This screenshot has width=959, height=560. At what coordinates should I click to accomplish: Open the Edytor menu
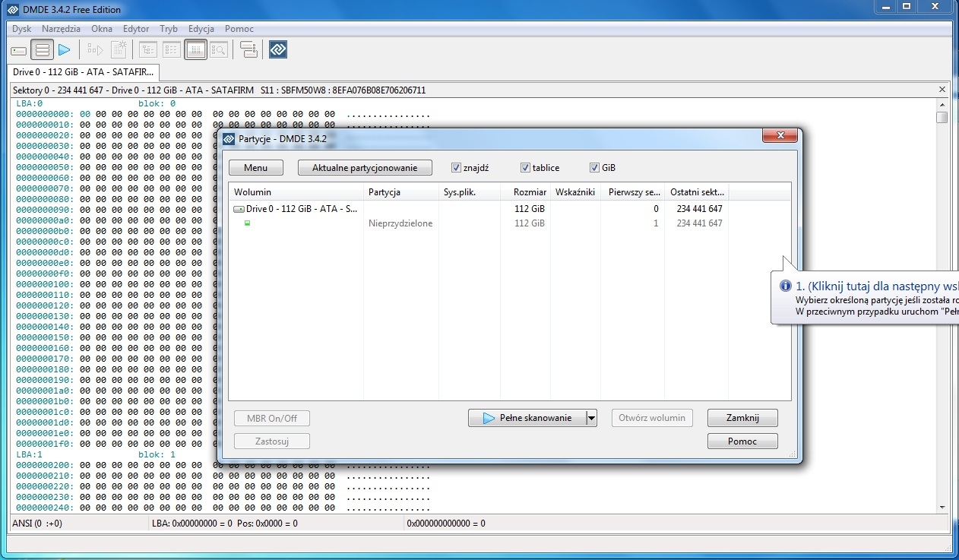click(x=136, y=29)
